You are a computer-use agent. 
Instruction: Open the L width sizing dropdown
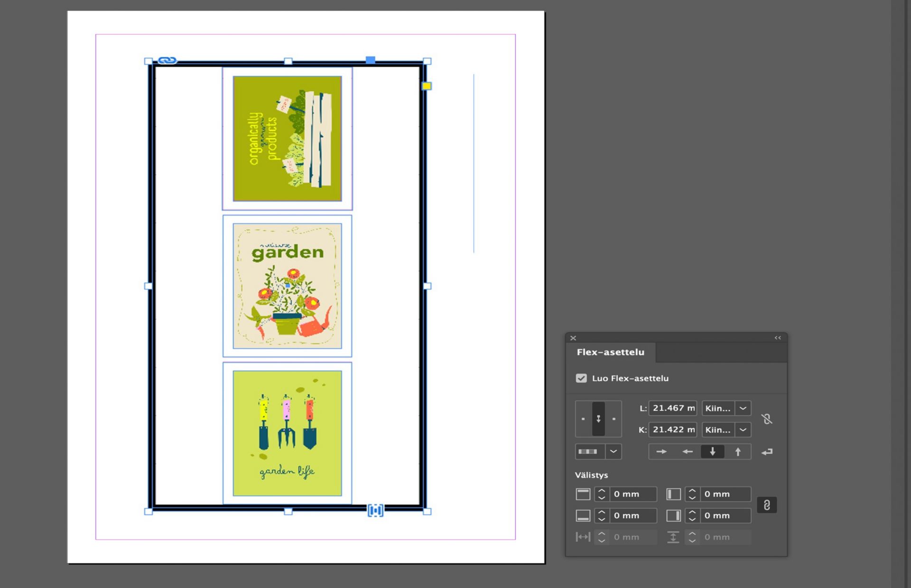[743, 408]
